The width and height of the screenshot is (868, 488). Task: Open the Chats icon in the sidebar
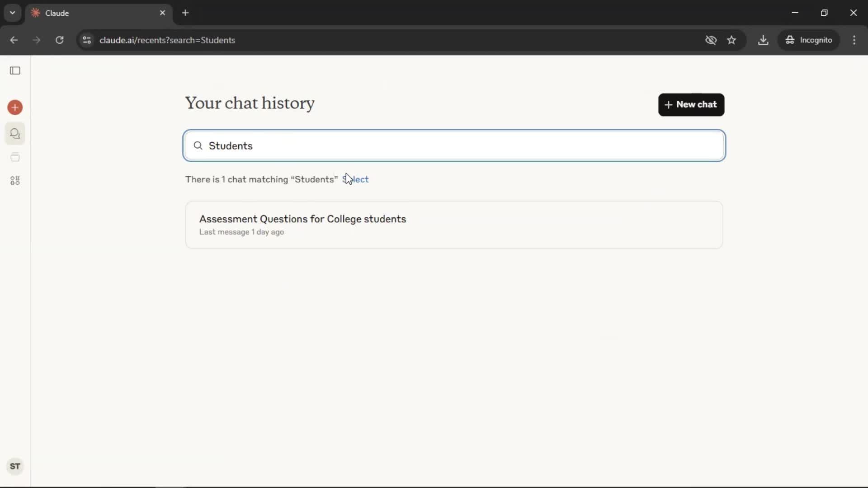15,134
